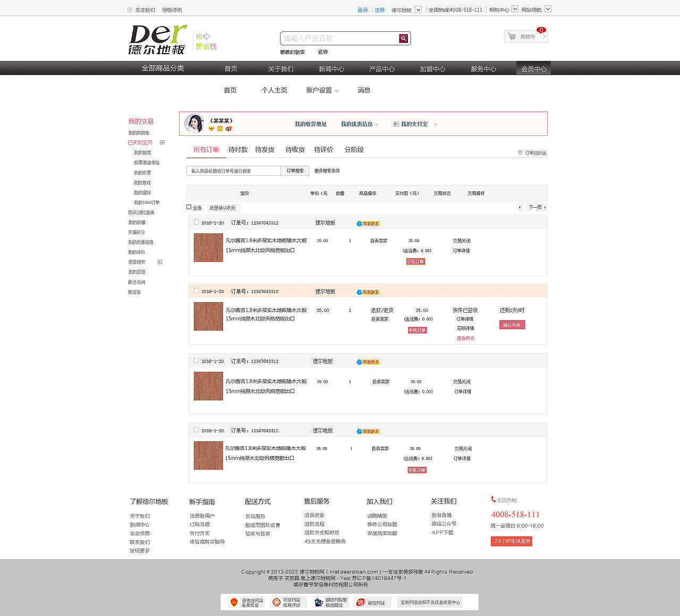Check the fourth order's checkbox

197,430
